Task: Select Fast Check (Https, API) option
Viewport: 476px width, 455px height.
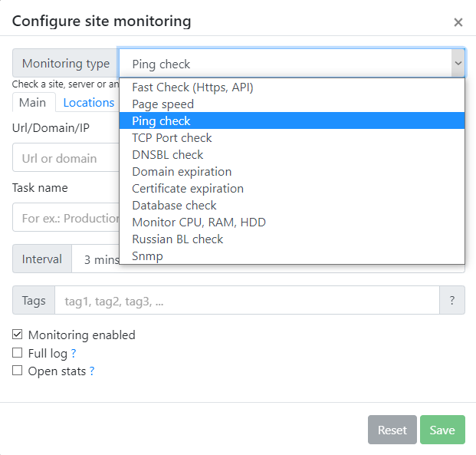Action: coord(192,87)
